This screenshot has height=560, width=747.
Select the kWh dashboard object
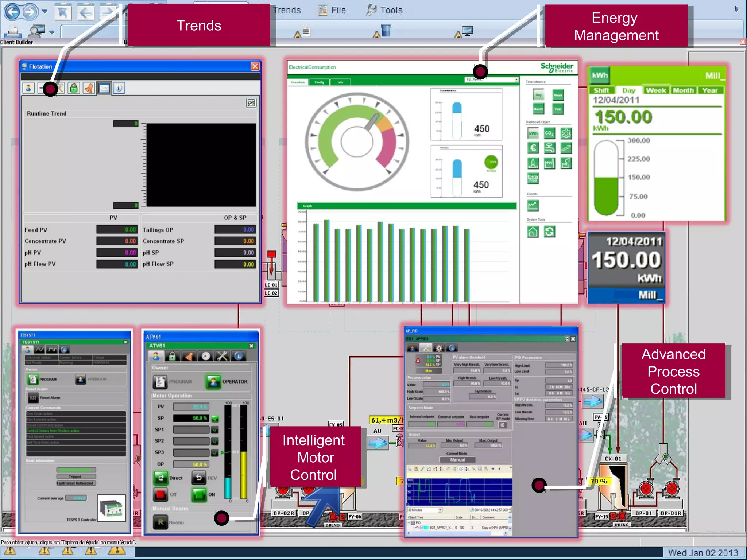pos(533,133)
